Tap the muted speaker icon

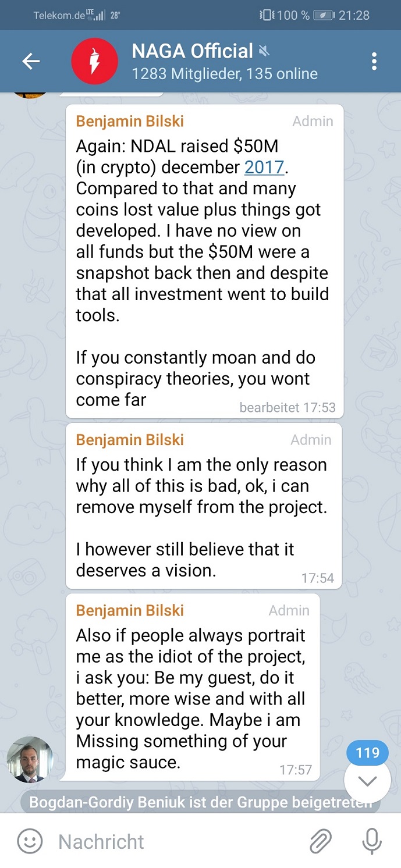[x=264, y=52]
